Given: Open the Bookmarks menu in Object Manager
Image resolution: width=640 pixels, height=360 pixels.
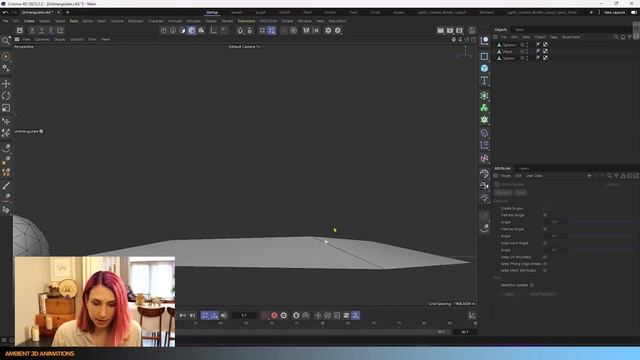Looking at the screenshot, I should click(571, 37).
